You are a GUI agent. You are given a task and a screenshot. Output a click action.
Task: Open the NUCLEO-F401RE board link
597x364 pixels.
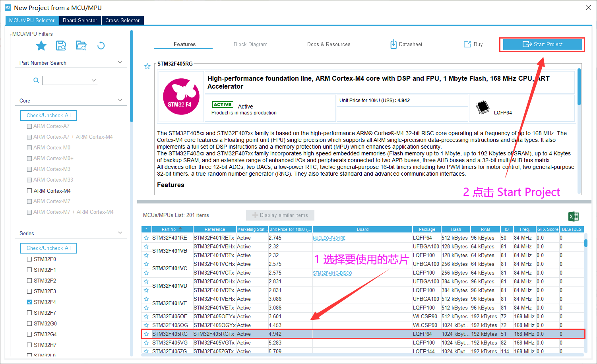coord(329,238)
